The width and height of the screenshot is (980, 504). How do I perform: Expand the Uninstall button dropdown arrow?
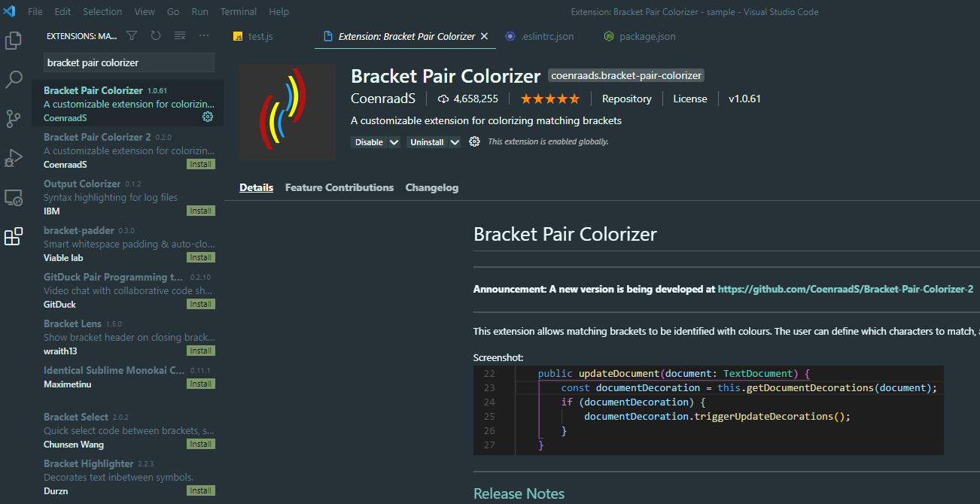point(454,142)
